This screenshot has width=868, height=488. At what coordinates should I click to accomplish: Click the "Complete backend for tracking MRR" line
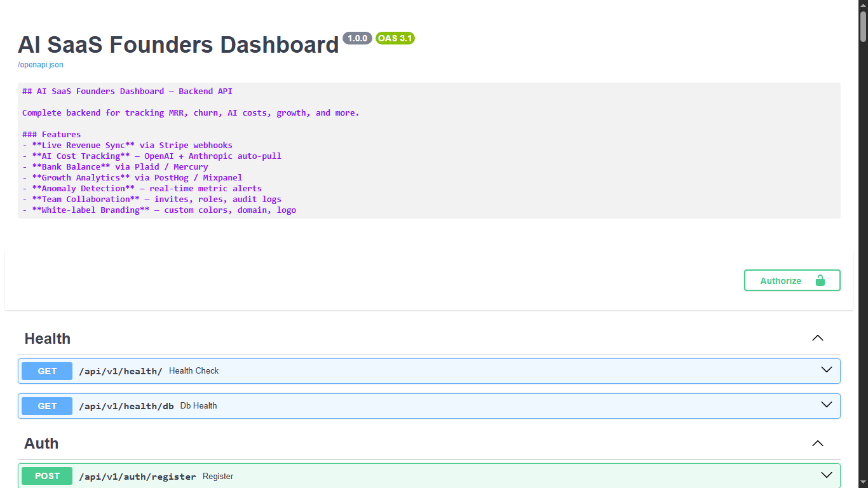click(191, 112)
